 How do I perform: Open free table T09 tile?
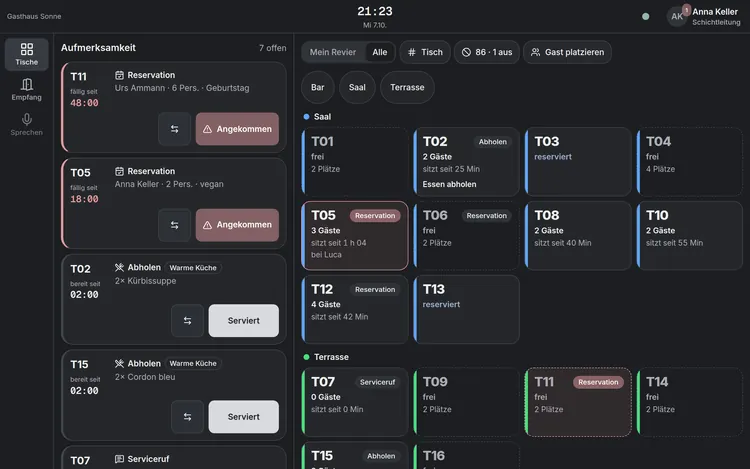click(x=466, y=402)
